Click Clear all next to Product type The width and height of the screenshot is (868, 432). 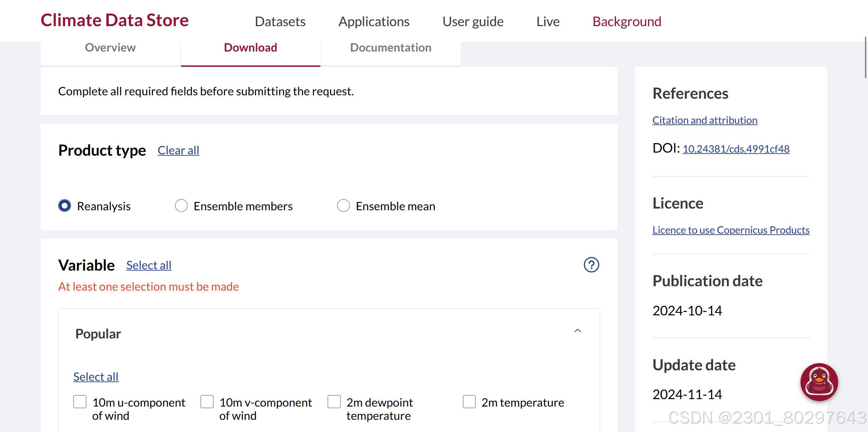(x=178, y=150)
